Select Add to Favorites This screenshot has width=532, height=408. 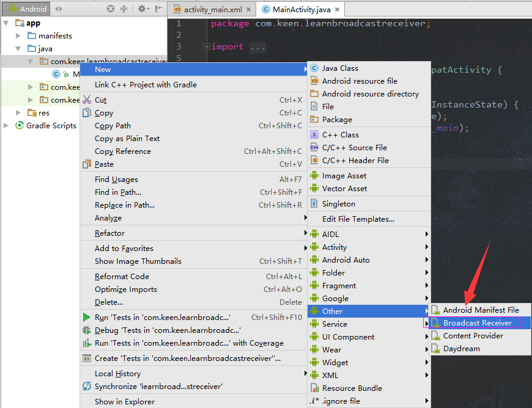pyautogui.click(x=193, y=249)
